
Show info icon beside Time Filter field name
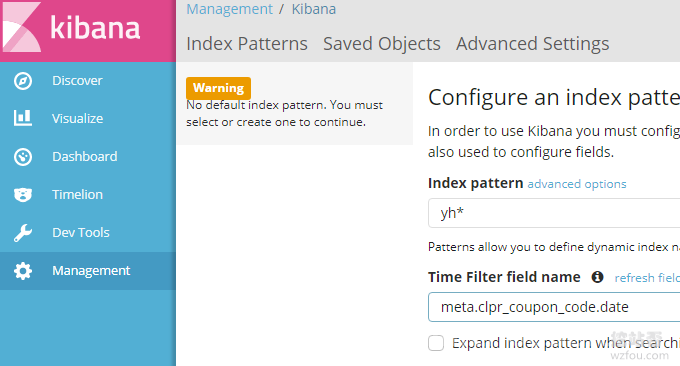click(x=597, y=277)
